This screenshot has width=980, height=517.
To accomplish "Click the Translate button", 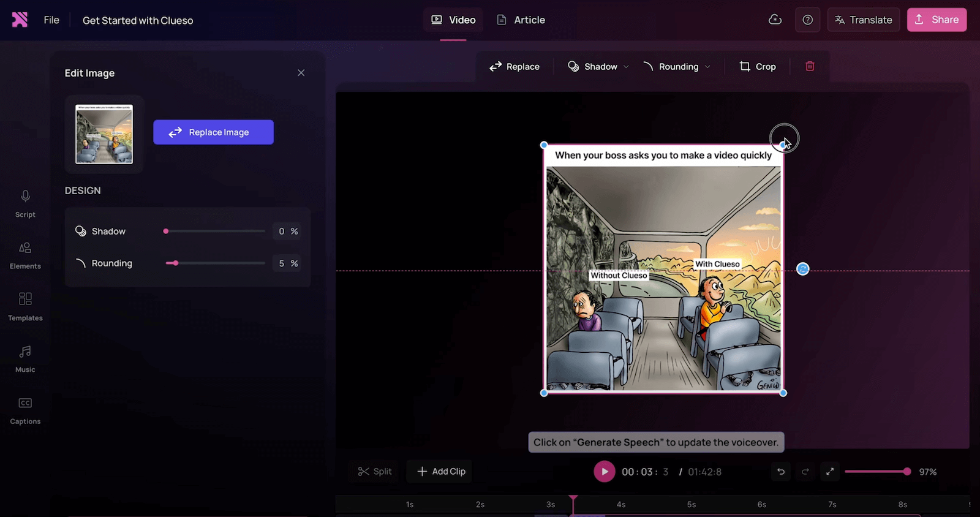I will 863,20.
